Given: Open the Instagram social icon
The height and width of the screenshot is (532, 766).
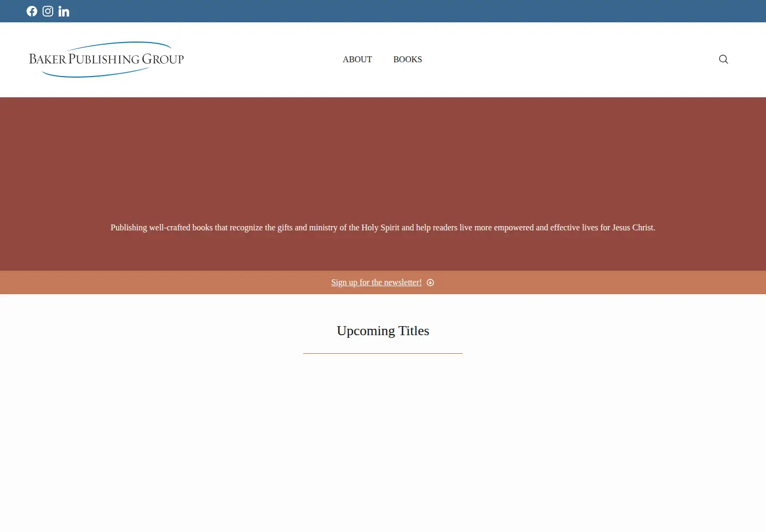Looking at the screenshot, I should (x=48, y=11).
